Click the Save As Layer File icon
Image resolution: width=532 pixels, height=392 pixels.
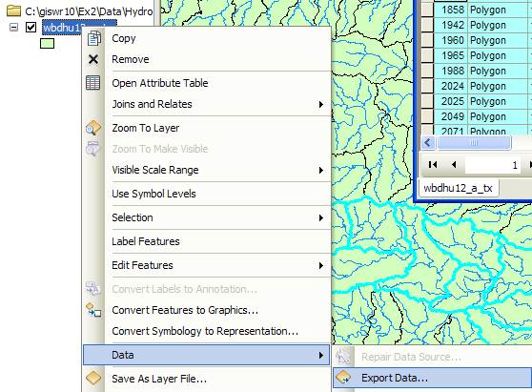pos(93,378)
